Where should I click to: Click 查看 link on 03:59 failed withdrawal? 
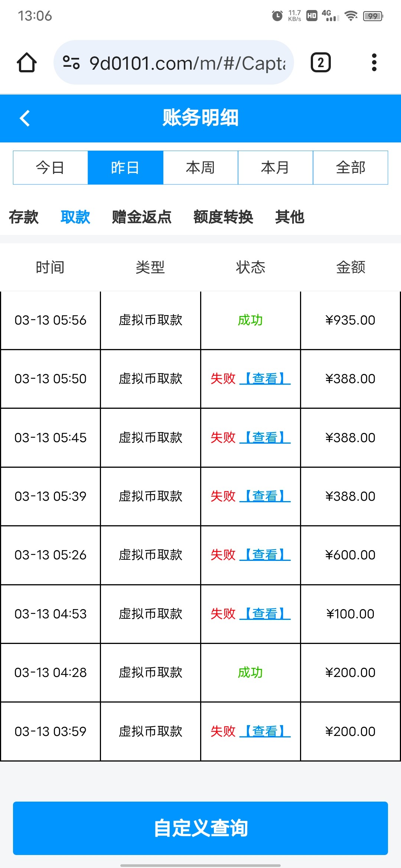coord(265,731)
